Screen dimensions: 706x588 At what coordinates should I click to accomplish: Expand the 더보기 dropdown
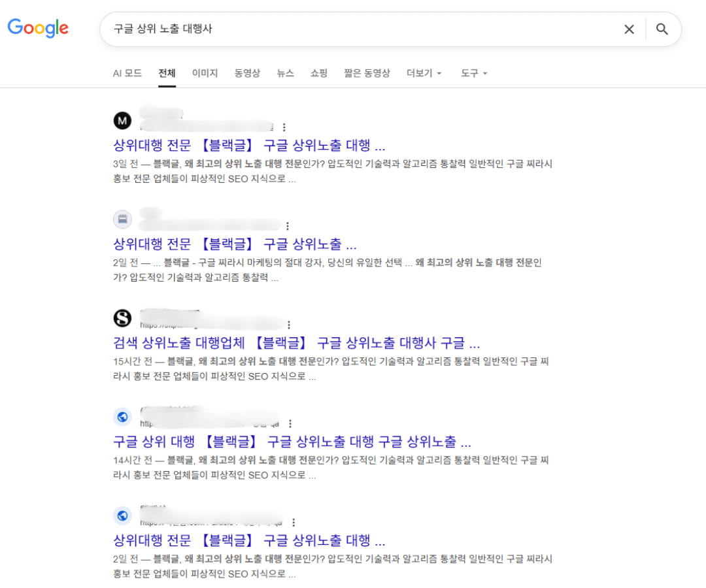(x=423, y=73)
